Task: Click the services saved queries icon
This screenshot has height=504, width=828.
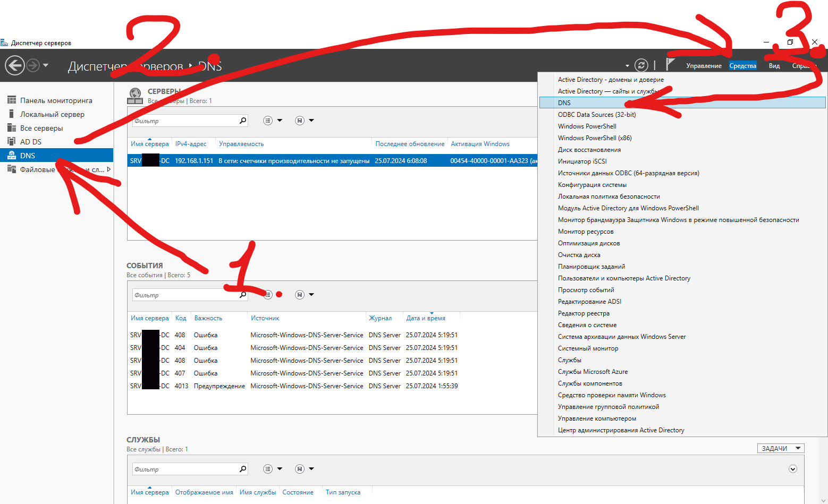Action: [x=300, y=469]
